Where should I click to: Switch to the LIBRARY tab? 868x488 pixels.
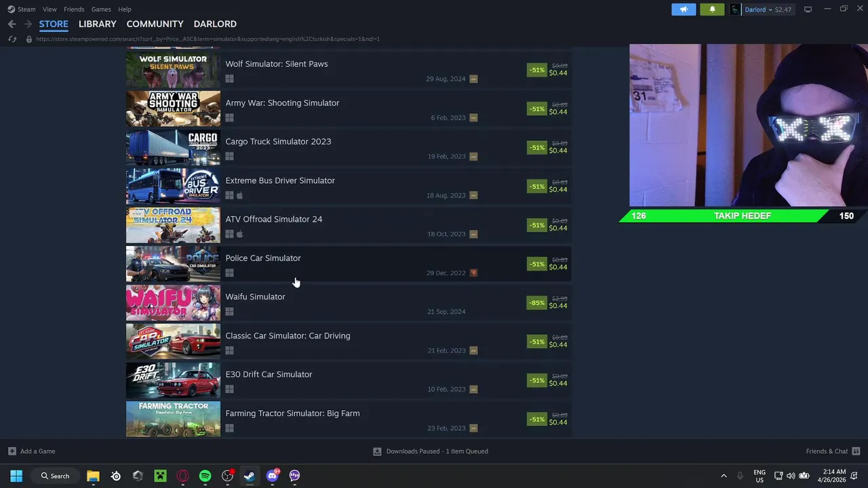[x=98, y=24]
